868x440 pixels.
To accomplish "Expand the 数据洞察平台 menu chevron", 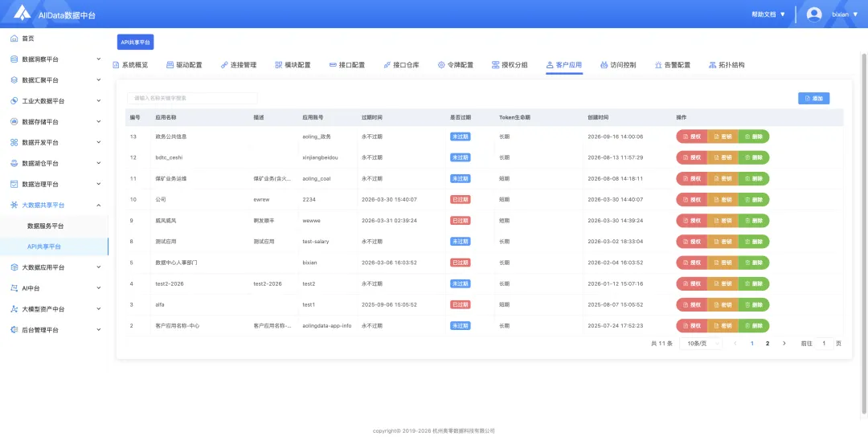I will [99, 59].
